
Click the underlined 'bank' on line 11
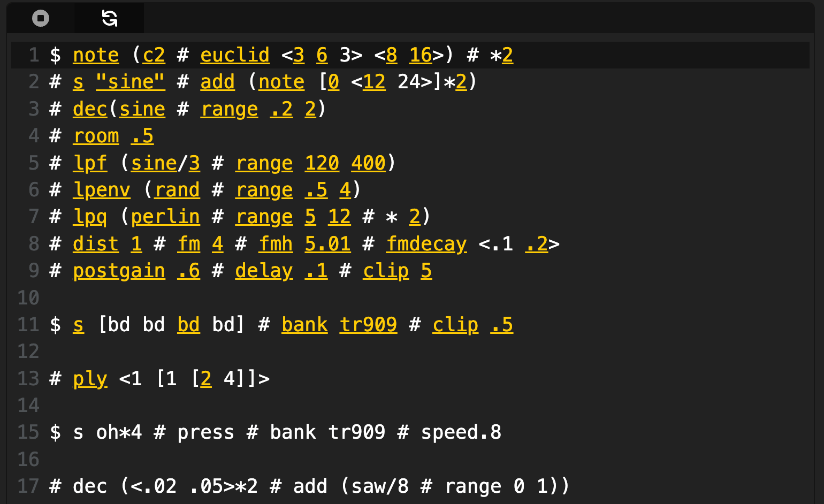point(304,325)
